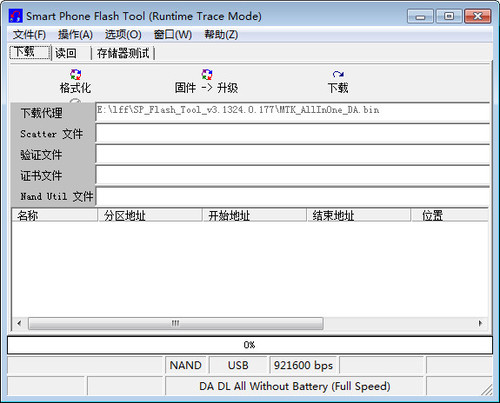Click the Nand Util 文件 button
This screenshot has width=500, height=403.
tap(53, 196)
